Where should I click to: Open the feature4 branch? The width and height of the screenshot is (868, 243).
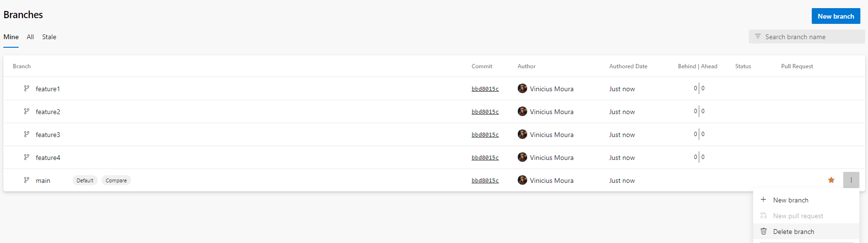[x=48, y=158]
